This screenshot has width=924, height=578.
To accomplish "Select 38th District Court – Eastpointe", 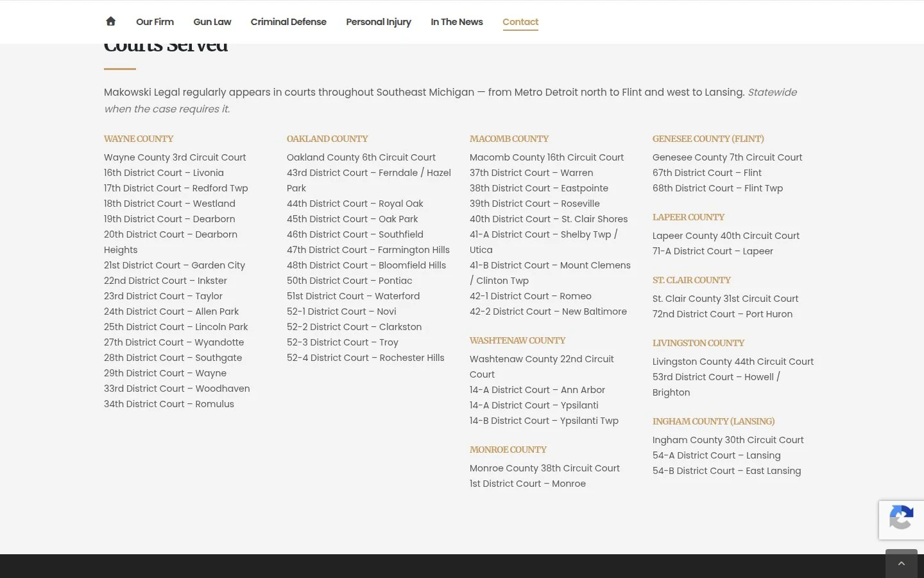I will coord(539,188).
